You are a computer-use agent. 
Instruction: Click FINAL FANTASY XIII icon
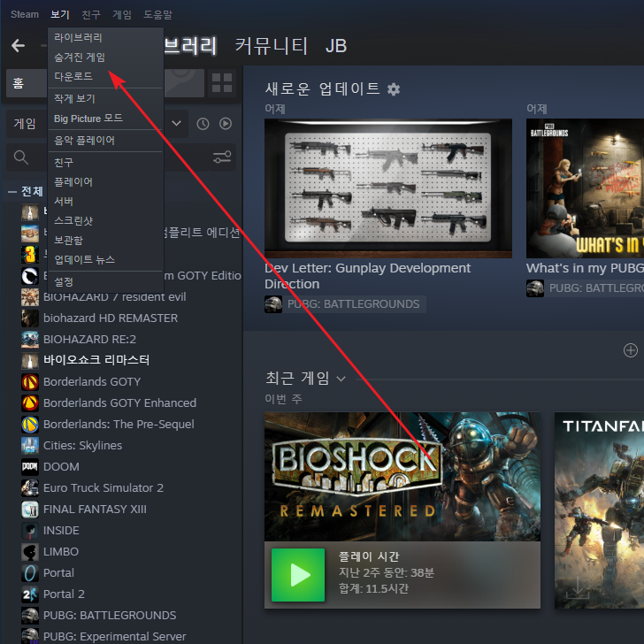pos(30,509)
